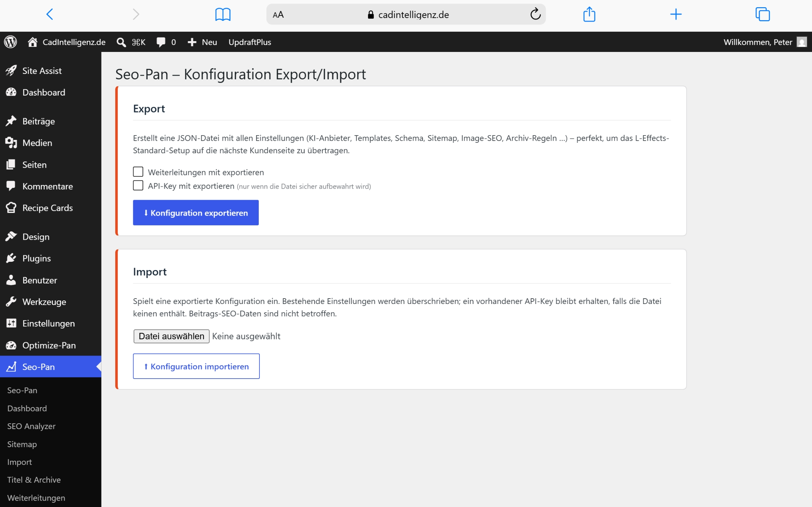
Task: Enable Weiterleitungen mit exportieren checkbox
Action: point(138,172)
